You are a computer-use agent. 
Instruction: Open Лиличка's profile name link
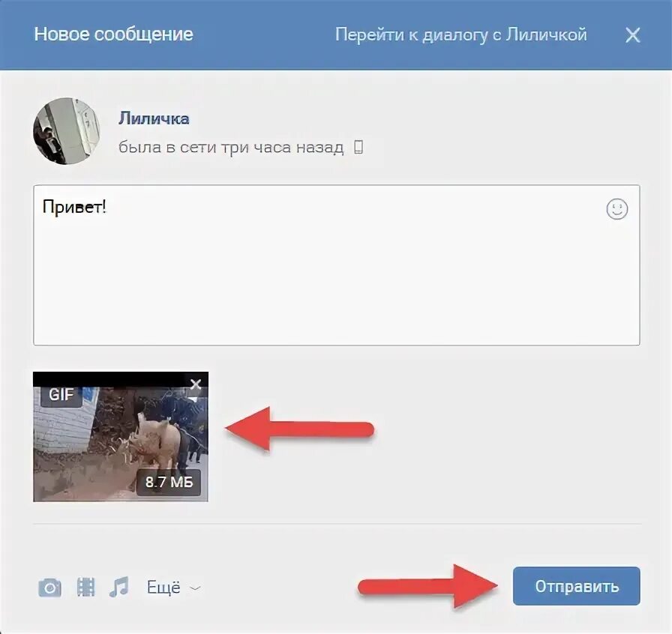(x=154, y=118)
